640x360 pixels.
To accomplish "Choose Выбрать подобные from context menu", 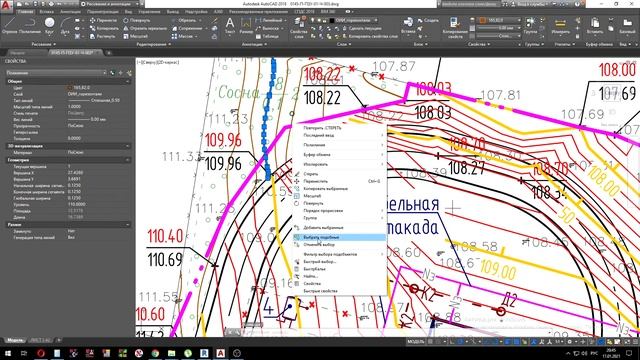I will (340, 237).
